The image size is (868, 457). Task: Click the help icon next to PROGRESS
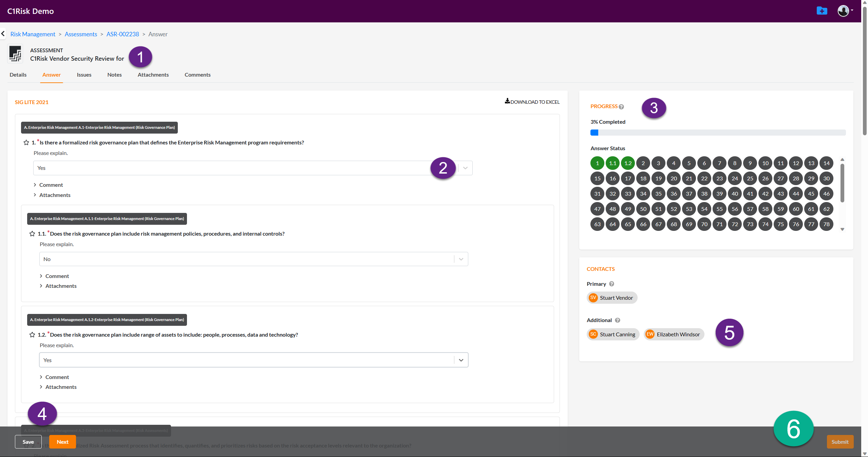[x=621, y=107]
